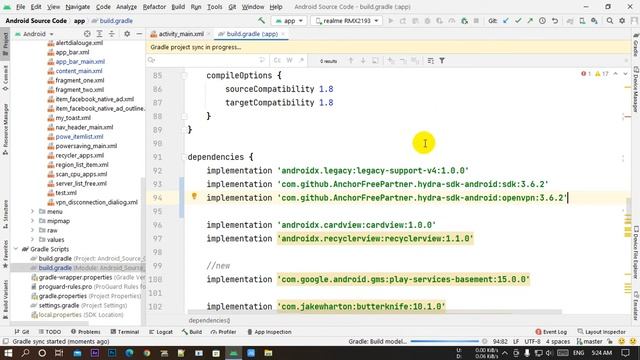Open the Profiler tool window button
Screen dimensions: 640x360
223,332
